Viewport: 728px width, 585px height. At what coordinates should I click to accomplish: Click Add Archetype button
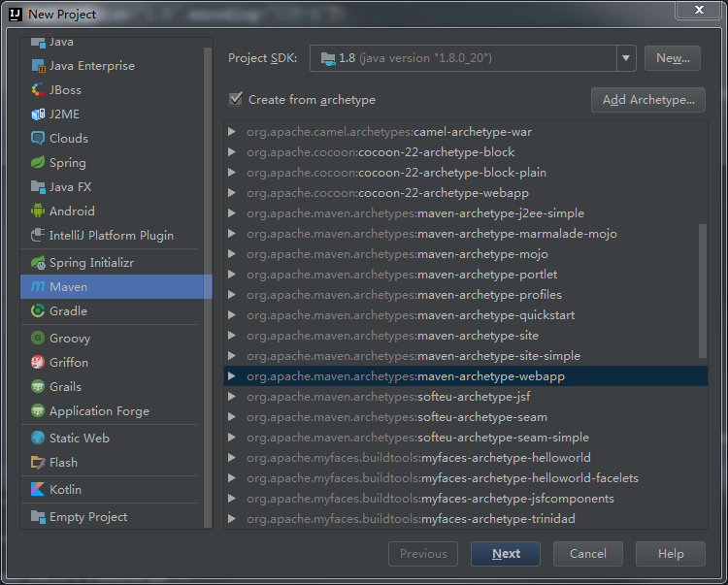click(x=648, y=100)
